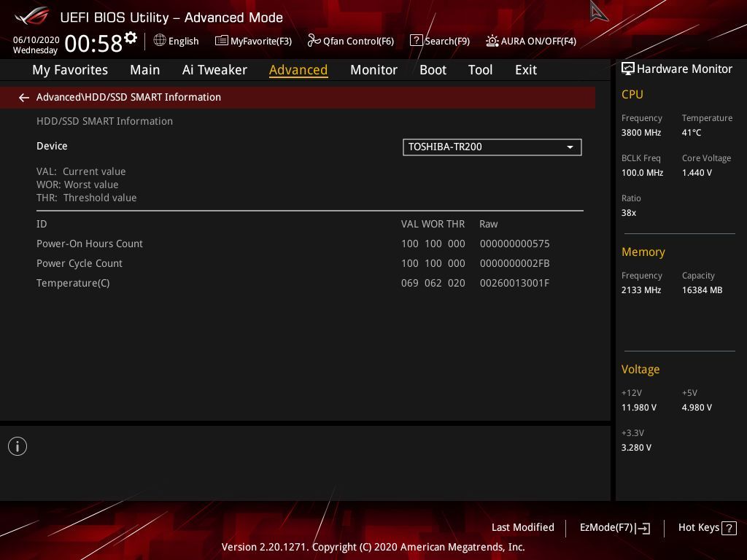Click the ROG logo
Viewport: 747px width, 560px height.
coord(31,17)
